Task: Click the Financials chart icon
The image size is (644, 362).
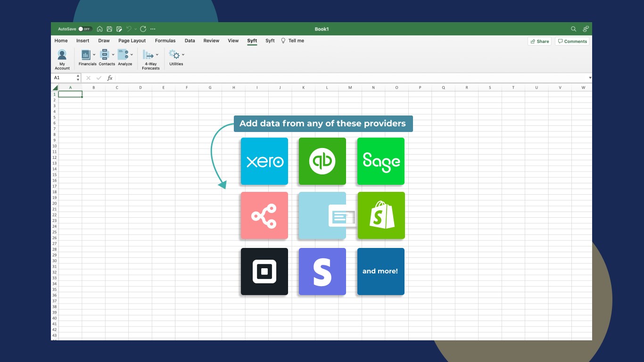Action: pos(85,55)
